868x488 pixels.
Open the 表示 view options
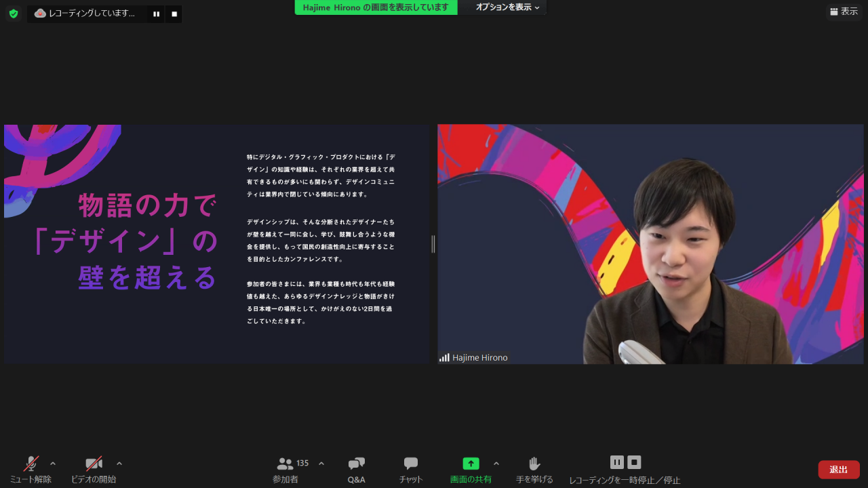click(844, 12)
